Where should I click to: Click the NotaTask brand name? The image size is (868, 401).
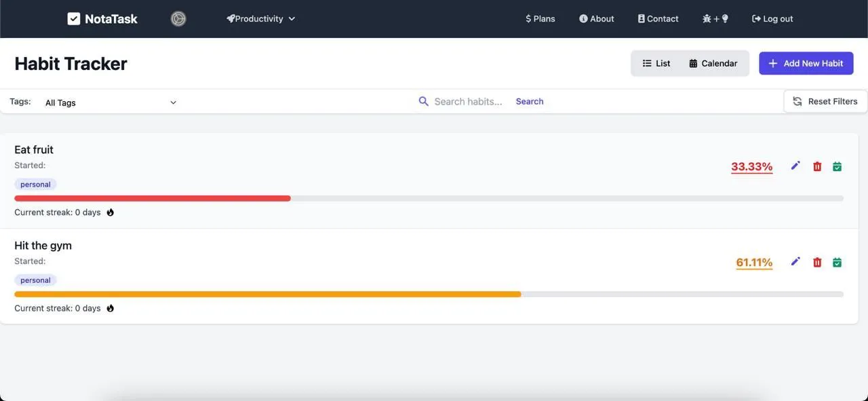coord(111,19)
